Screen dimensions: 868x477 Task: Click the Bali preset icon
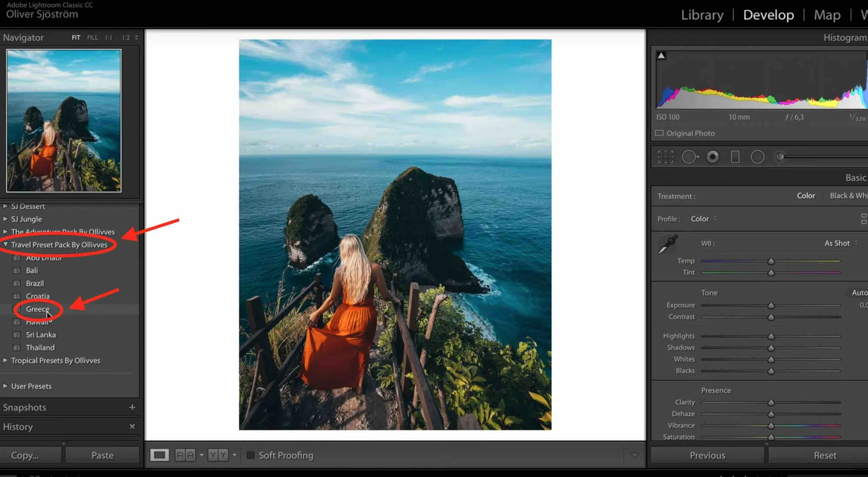(16, 271)
